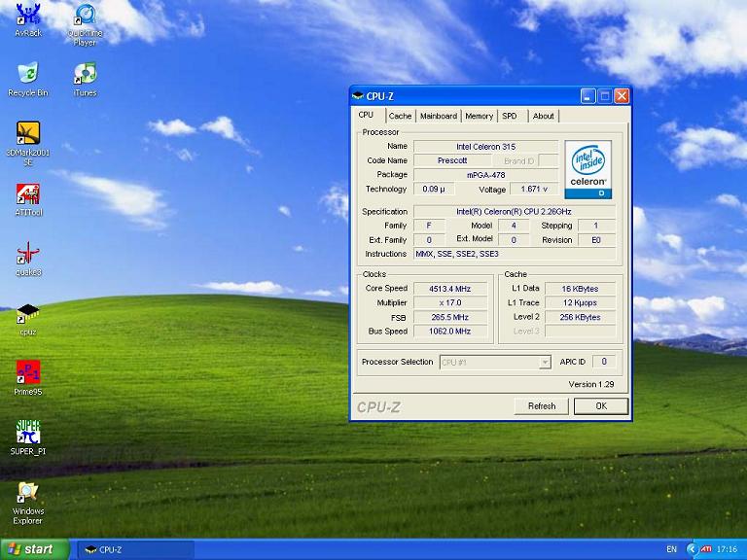Click the Refresh button
The height and width of the screenshot is (560, 747).
542,406
